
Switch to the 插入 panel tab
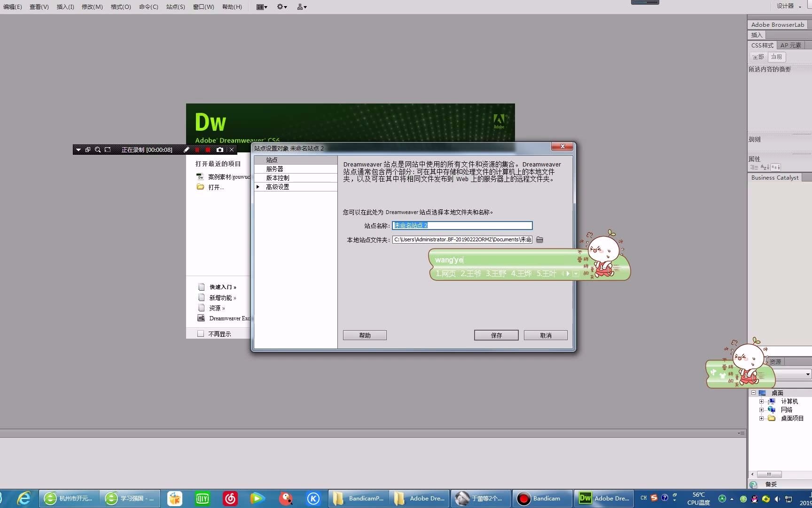click(757, 35)
